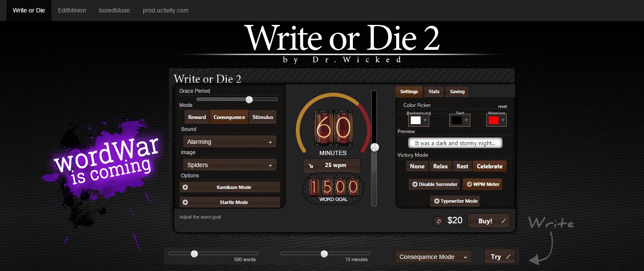This screenshot has height=271, width=644.
Task: Toggle Startle Mode option
Action: (x=230, y=202)
